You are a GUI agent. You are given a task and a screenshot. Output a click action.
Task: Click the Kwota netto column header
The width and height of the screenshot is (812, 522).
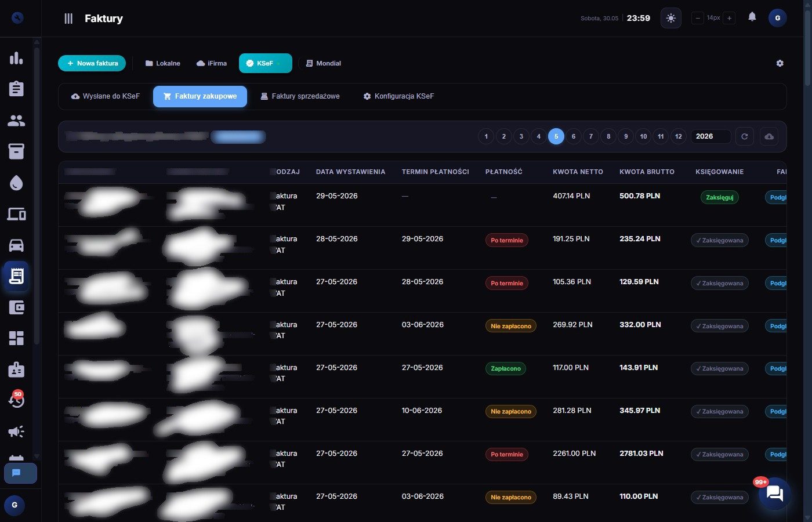pos(578,172)
